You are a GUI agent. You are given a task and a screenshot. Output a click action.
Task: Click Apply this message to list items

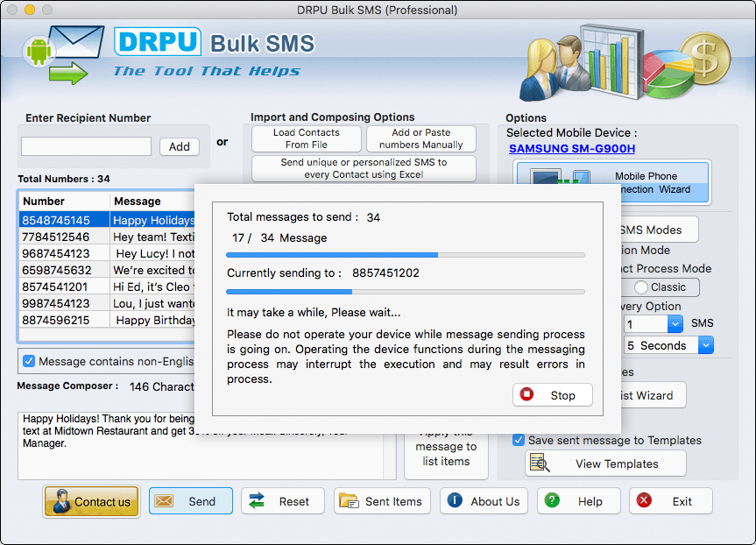(x=446, y=454)
